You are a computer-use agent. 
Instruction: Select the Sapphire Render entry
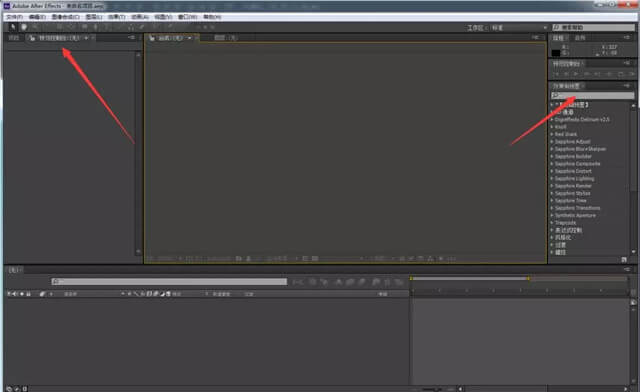[573, 186]
